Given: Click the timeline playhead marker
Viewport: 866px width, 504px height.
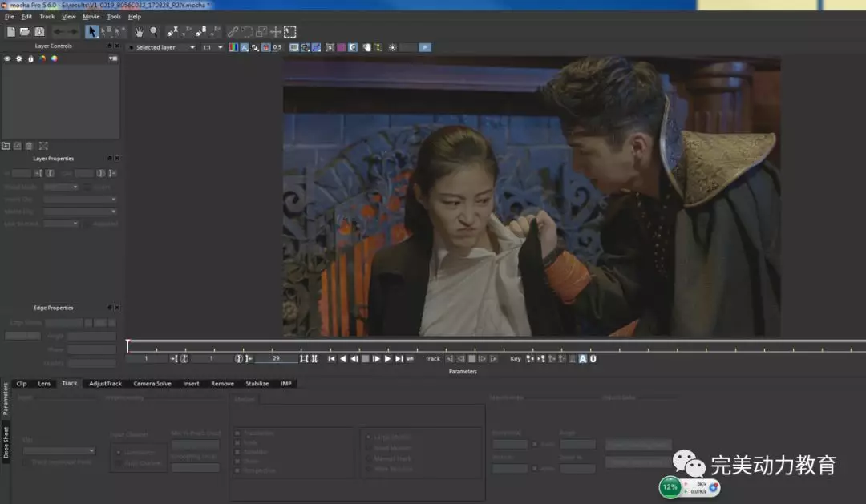Looking at the screenshot, I should point(127,345).
